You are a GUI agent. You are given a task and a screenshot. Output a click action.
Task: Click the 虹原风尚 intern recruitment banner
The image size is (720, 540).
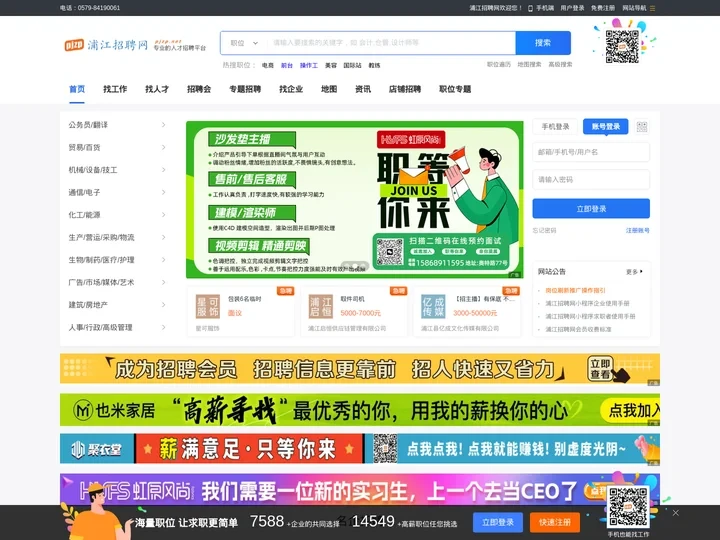coord(360,489)
